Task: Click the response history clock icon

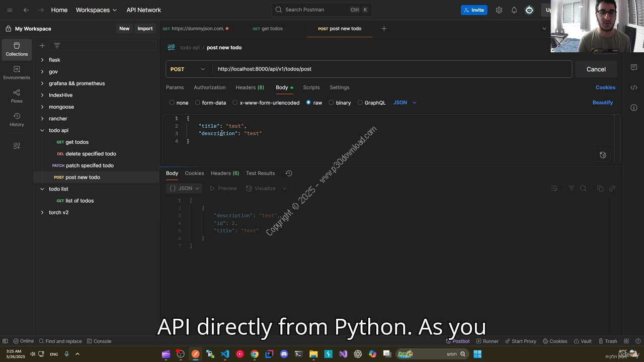Action: (x=289, y=173)
